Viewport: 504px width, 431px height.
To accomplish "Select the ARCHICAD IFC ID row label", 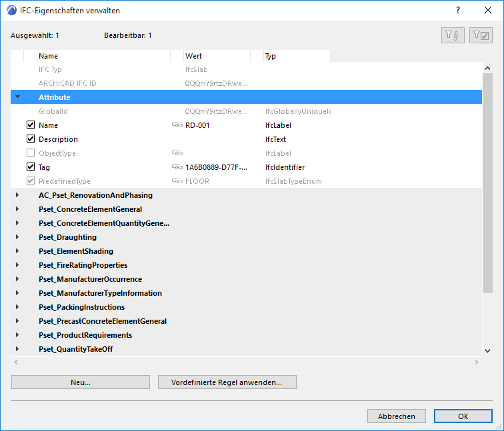I will coord(67,83).
